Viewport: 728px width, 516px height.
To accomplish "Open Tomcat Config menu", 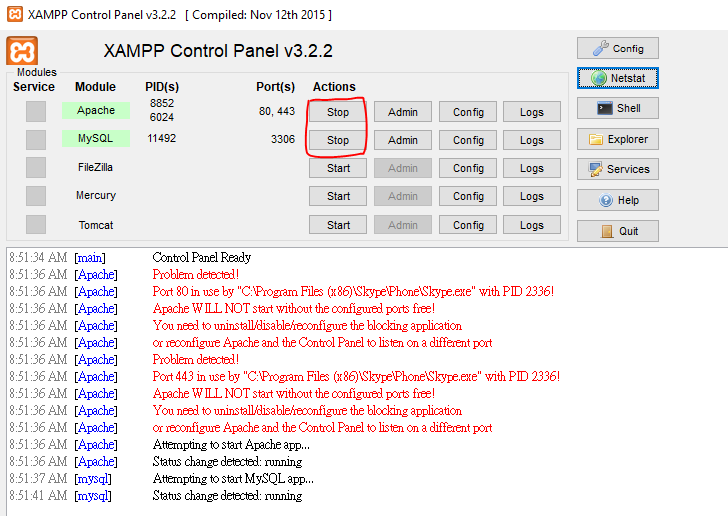I will (x=468, y=225).
